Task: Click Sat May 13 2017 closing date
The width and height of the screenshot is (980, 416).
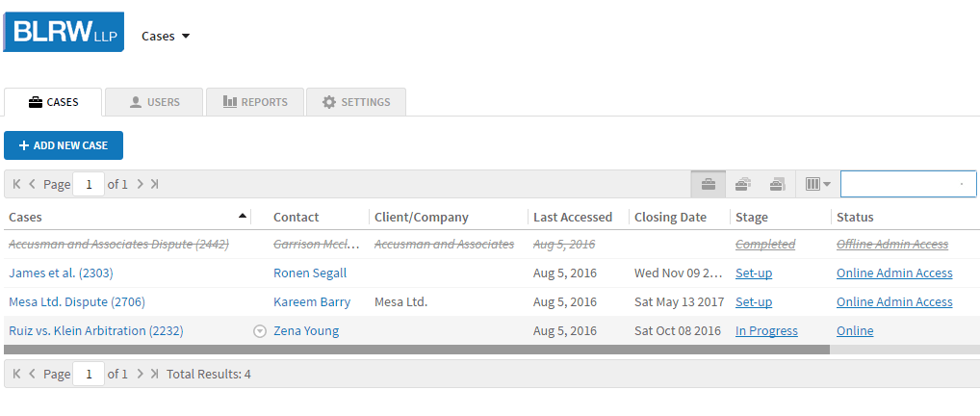Action: pos(680,301)
